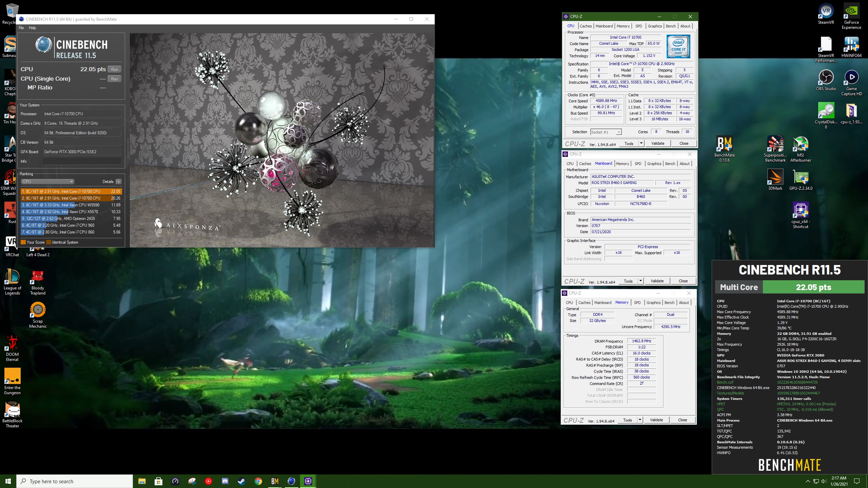This screenshot has width=868, height=488.
Task: Open Game Capture HD desktop icon
Action: (x=851, y=83)
